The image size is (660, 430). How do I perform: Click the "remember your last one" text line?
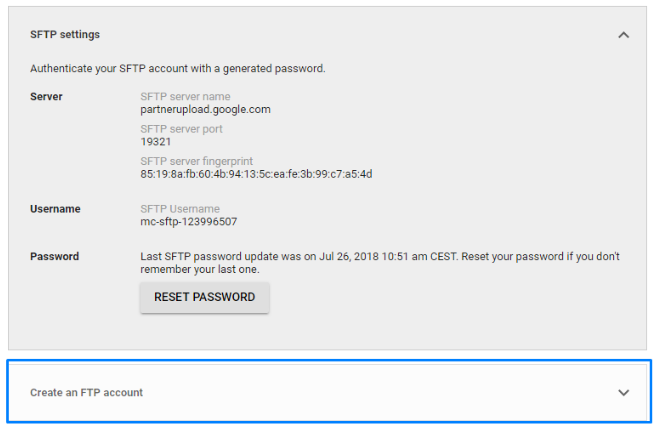coord(200,269)
